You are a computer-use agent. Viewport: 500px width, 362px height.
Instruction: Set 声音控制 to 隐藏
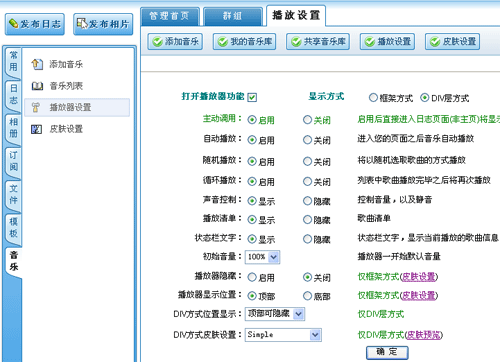pos(307,201)
